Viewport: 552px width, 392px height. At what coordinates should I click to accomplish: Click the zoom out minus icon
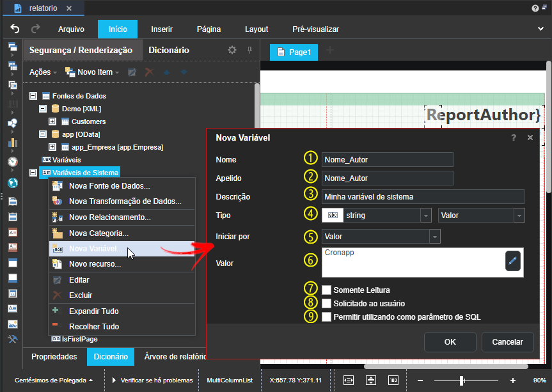(420, 380)
